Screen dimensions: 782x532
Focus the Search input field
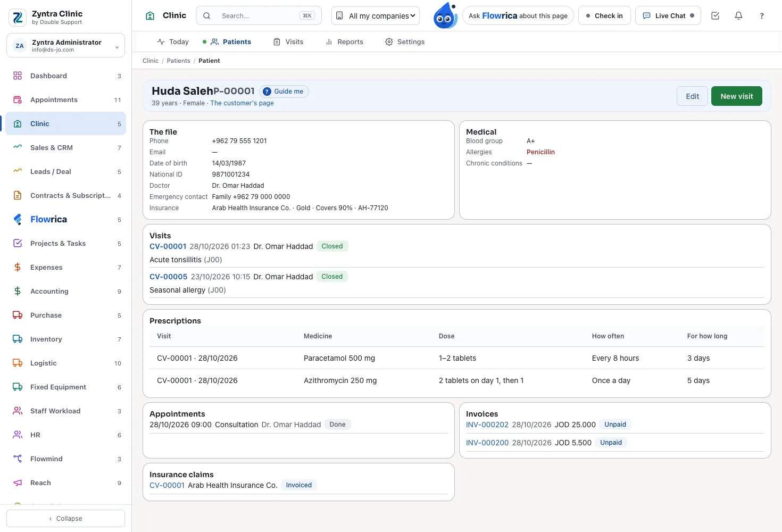(x=259, y=16)
